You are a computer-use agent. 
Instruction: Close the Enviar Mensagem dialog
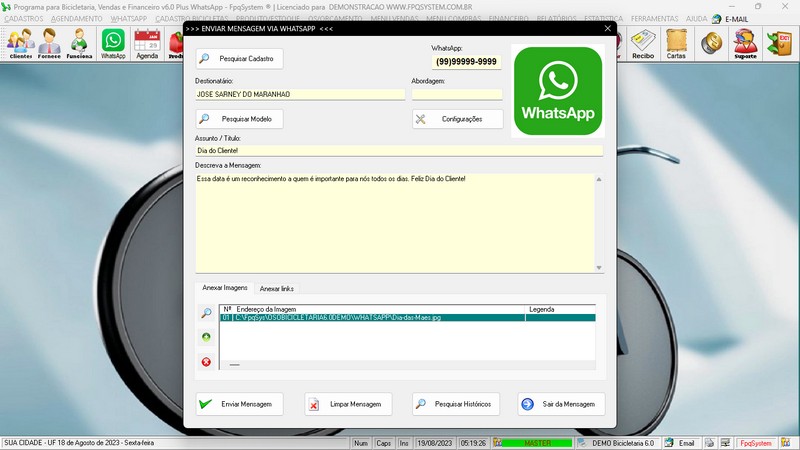point(607,29)
